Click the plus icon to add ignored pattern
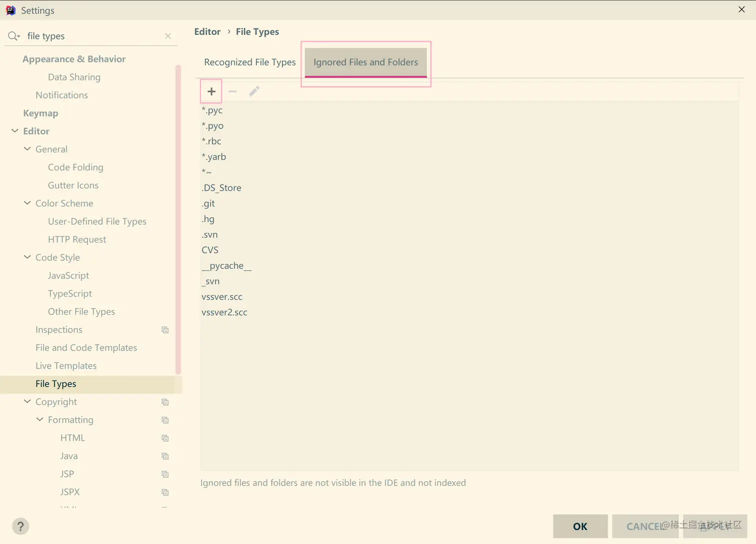Viewport: 756px width, 544px height. pyautogui.click(x=211, y=91)
